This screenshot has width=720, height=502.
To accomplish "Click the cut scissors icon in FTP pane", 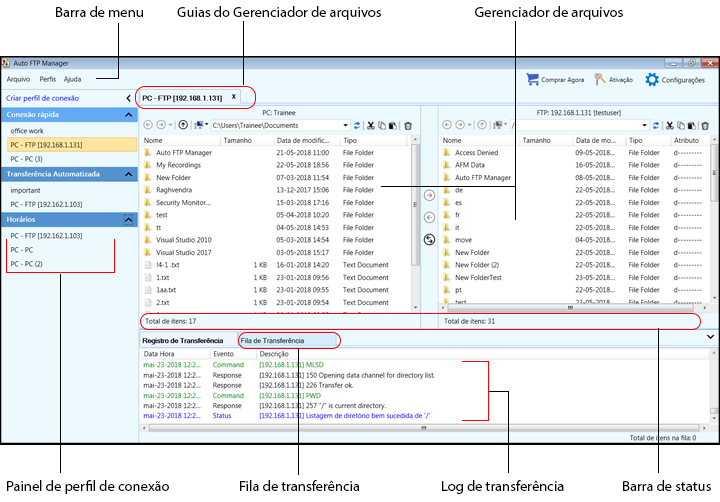I will coord(669,126).
